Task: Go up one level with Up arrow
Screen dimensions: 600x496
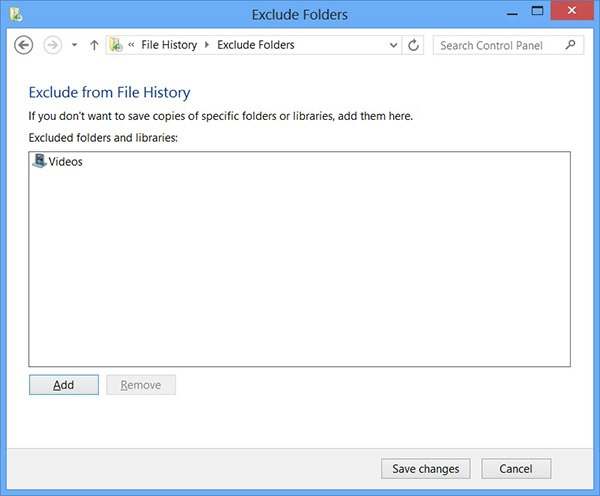Action: (x=94, y=45)
